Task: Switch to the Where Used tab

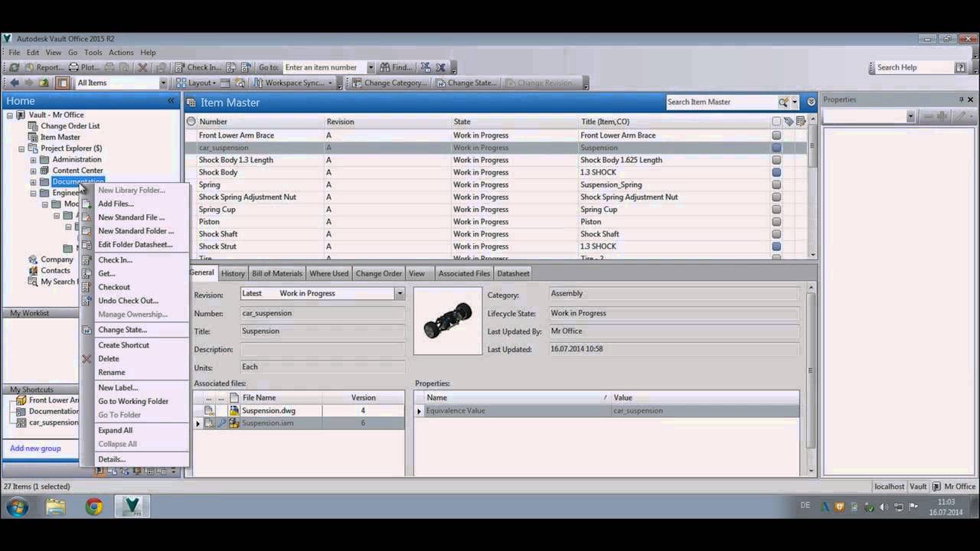Action: [328, 273]
